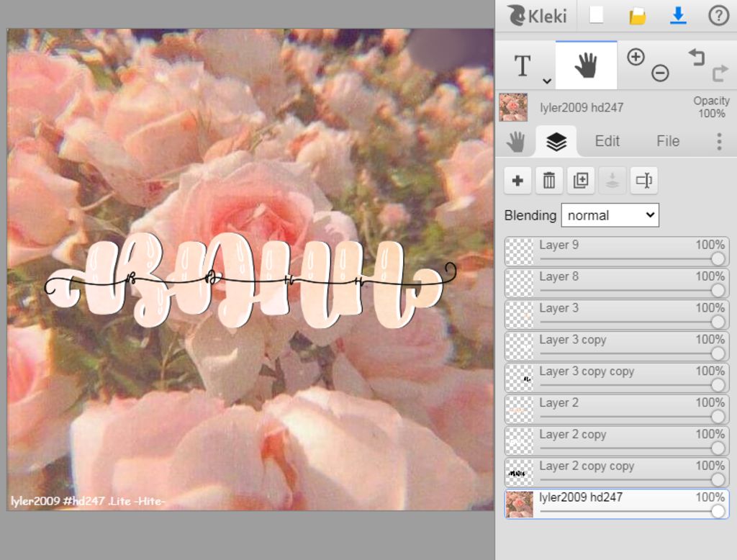Image resolution: width=737 pixels, height=560 pixels.
Task: Rename the layer with the rename icon
Action: click(643, 181)
